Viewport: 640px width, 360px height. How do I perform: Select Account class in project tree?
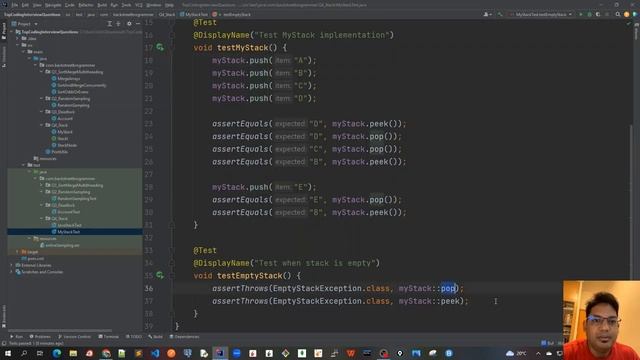coord(65,119)
